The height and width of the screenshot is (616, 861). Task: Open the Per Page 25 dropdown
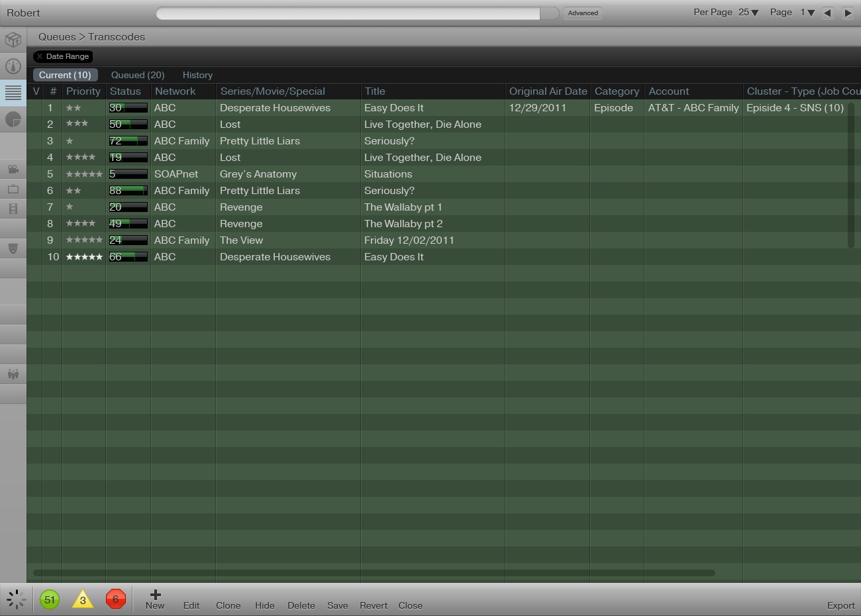pos(748,13)
